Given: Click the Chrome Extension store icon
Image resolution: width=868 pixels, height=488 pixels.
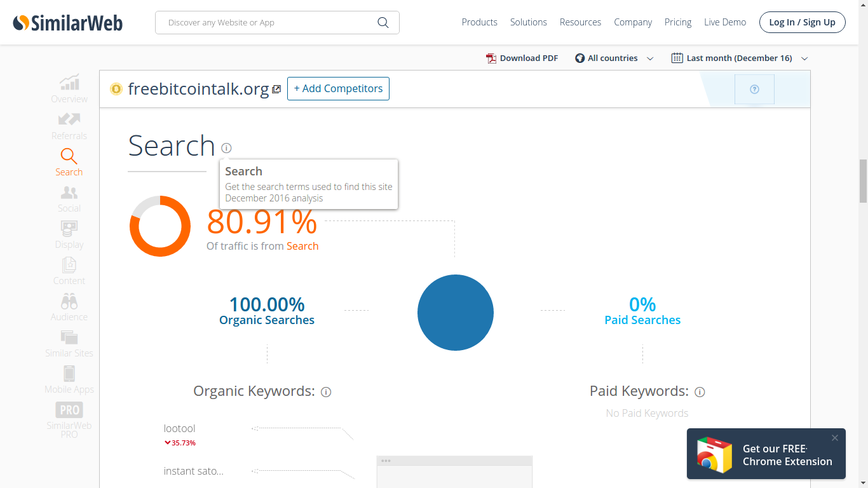Looking at the screenshot, I should click(x=714, y=455).
